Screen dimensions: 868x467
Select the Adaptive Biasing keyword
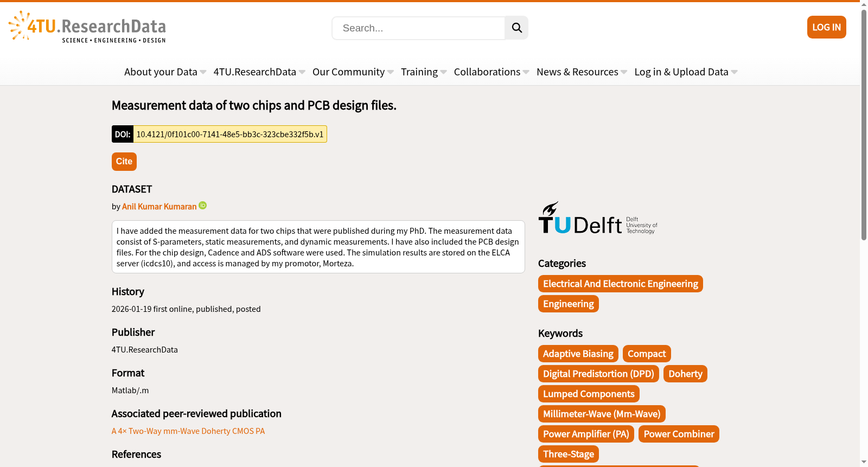tap(578, 354)
